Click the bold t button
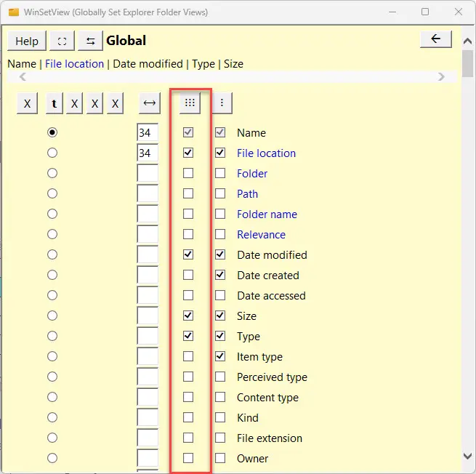 pyautogui.click(x=55, y=103)
